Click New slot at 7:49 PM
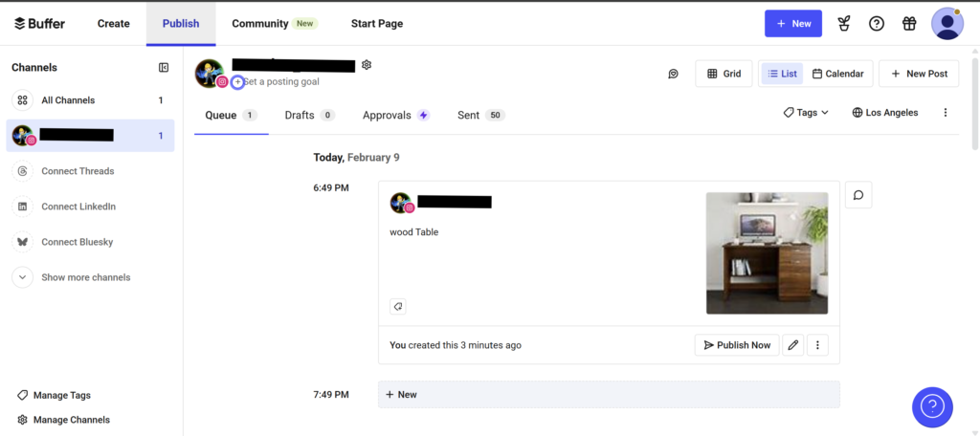Image resolution: width=980 pixels, height=436 pixels. 609,395
